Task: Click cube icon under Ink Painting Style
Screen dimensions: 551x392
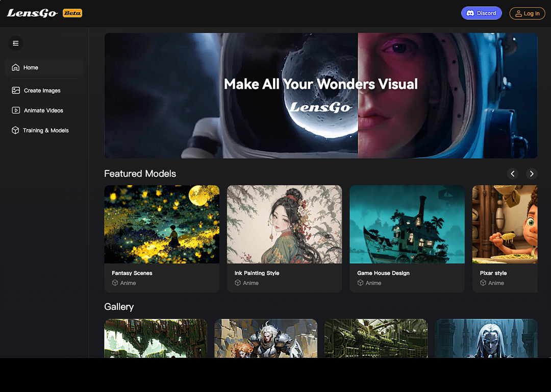Action: 238,283
